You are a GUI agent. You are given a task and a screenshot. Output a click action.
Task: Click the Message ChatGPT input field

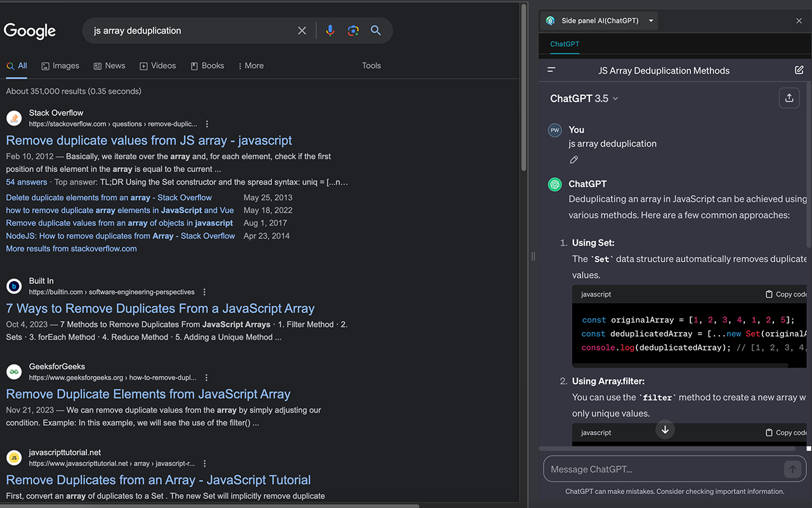[666, 469]
